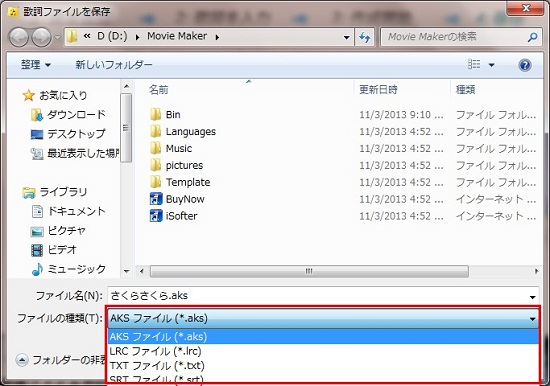Click the 最近表示した場所 icon
This screenshot has width=550, height=386.
36,153
